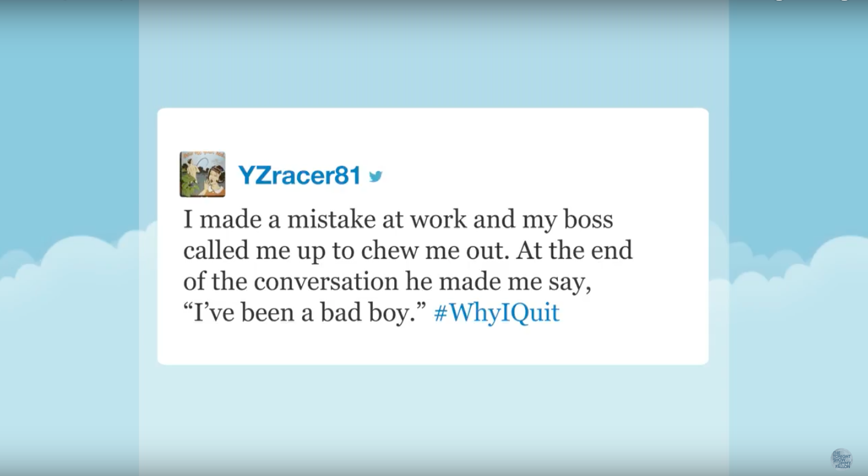Select the line "called me up to chew me out"
The width and height of the screenshot is (868, 476).
point(345,251)
